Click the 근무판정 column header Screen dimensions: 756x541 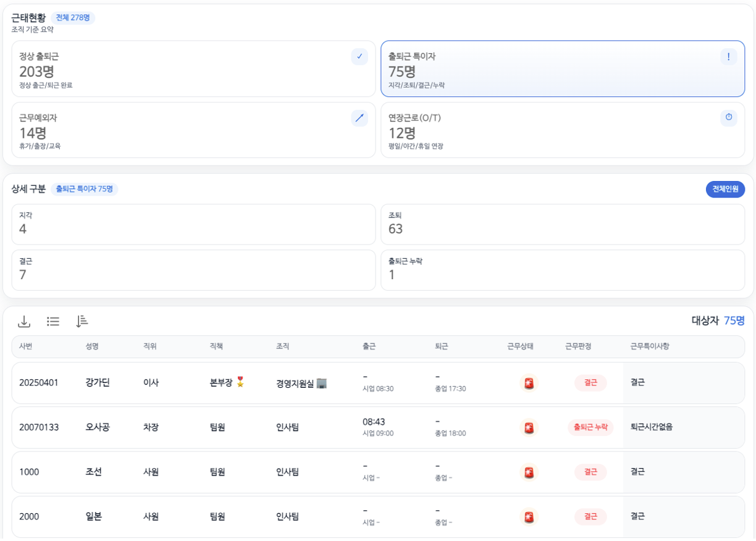coord(578,346)
